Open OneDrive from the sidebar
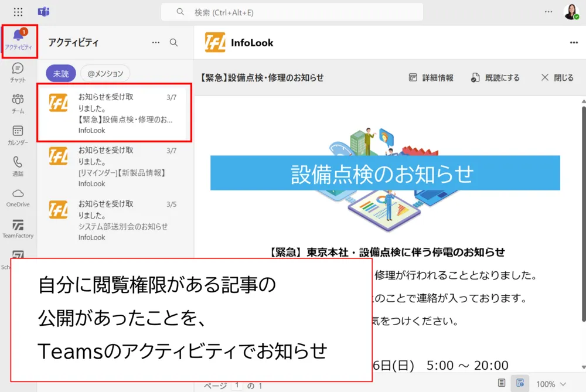Viewport: 586px width, 392px height. (18, 198)
